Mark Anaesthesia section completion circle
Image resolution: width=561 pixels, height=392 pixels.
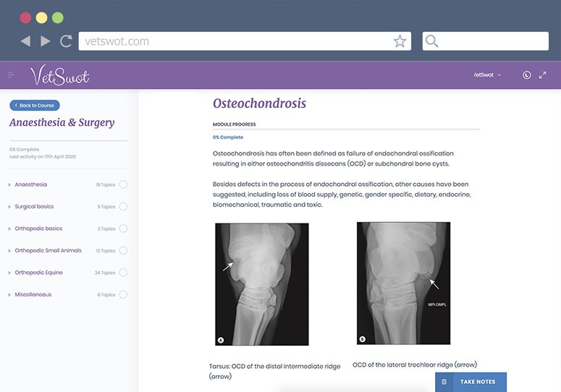click(123, 184)
